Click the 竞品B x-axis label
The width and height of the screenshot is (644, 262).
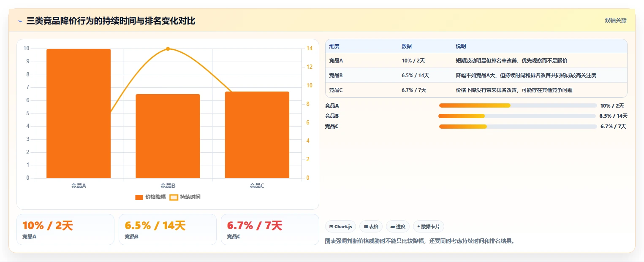pyautogui.click(x=168, y=186)
